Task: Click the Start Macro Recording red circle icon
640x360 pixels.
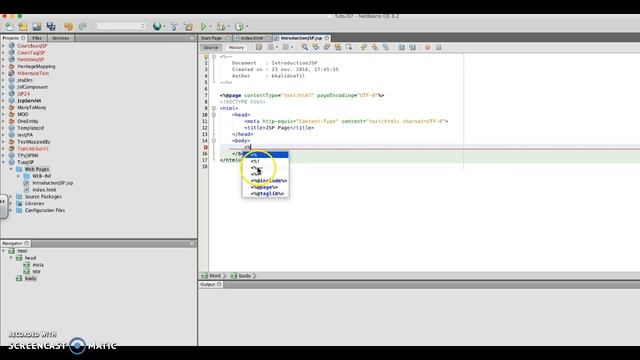Action: pyautogui.click(x=427, y=47)
